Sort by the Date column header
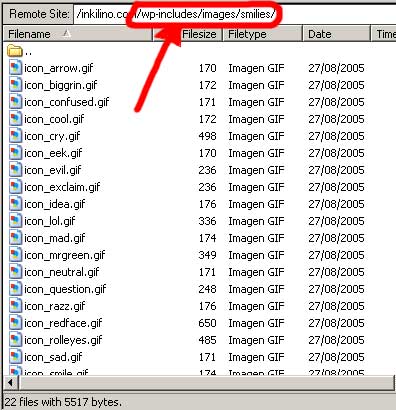396x410 pixels. click(337, 34)
